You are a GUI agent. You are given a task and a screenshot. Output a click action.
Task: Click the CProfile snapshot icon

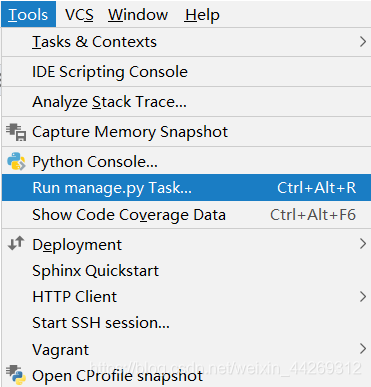tap(16, 375)
